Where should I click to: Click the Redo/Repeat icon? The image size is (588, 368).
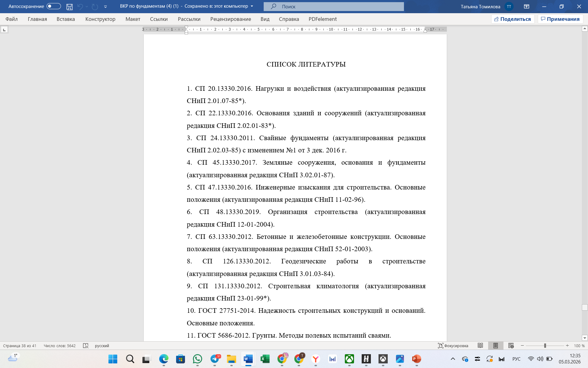(x=95, y=6)
